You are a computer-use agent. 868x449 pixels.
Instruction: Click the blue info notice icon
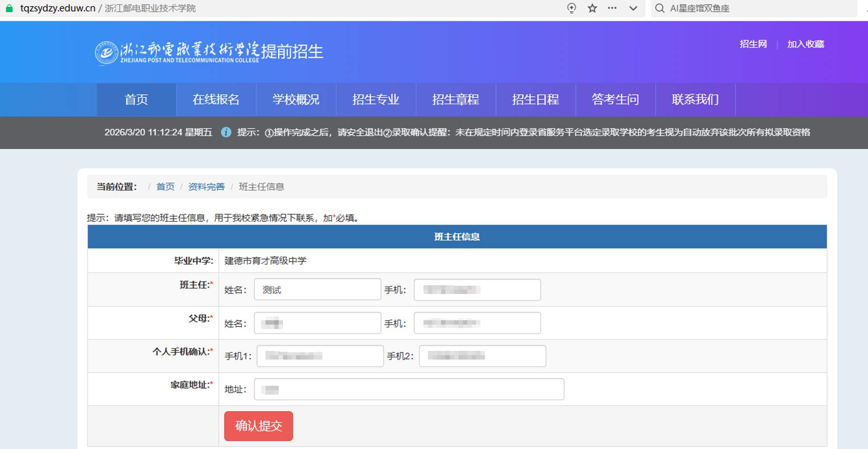226,132
